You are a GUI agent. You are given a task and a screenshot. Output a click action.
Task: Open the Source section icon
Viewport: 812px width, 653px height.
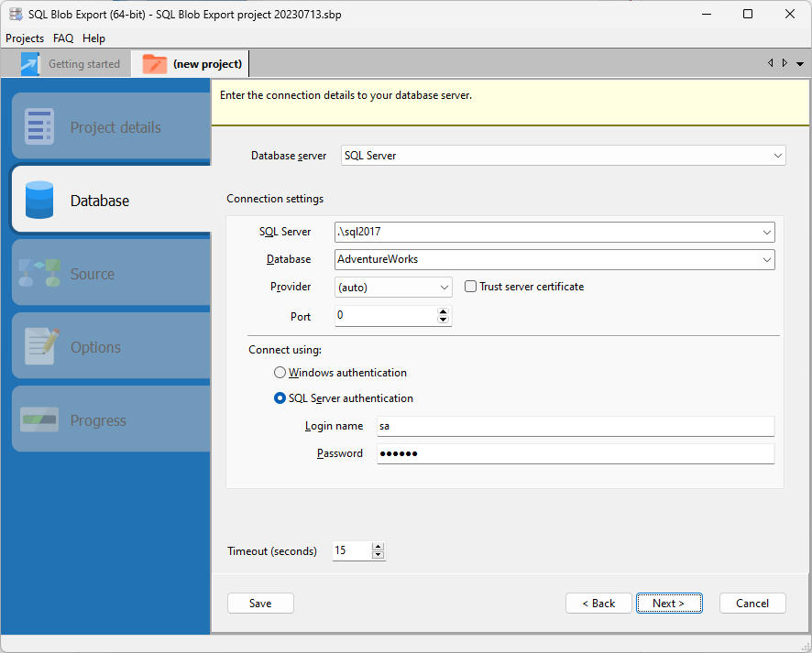(x=38, y=273)
